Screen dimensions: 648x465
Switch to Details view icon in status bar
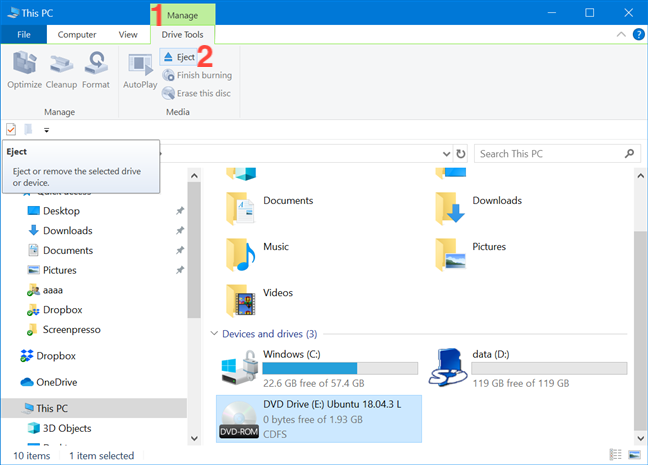coord(615,455)
